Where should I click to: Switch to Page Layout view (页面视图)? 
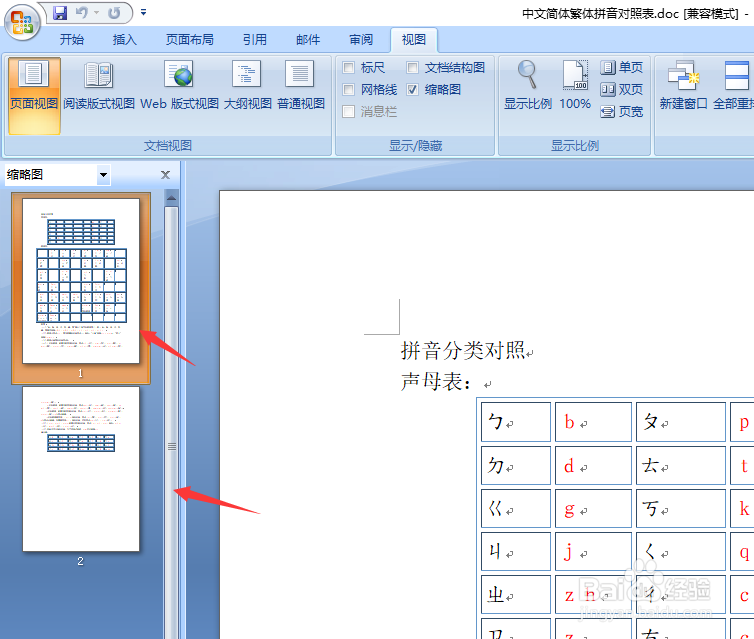tap(34, 96)
